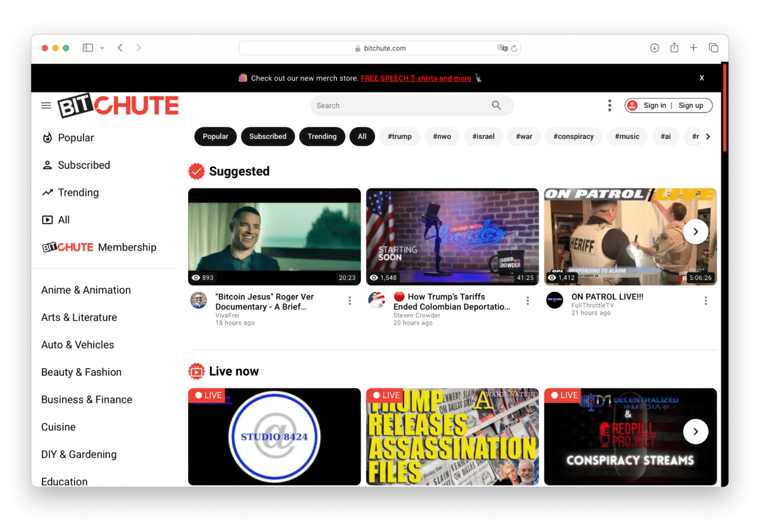Click the bitchute.com address bar
Screen dimensions: 757x532
tap(380, 48)
